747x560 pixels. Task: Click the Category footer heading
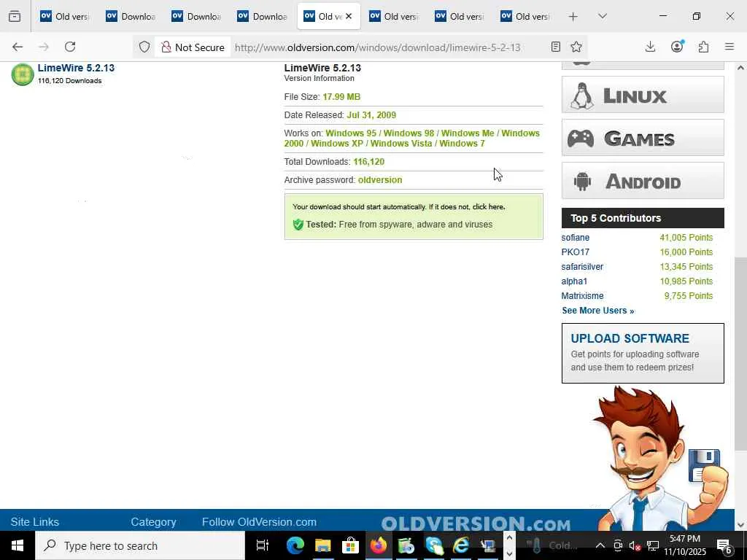click(153, 522)
